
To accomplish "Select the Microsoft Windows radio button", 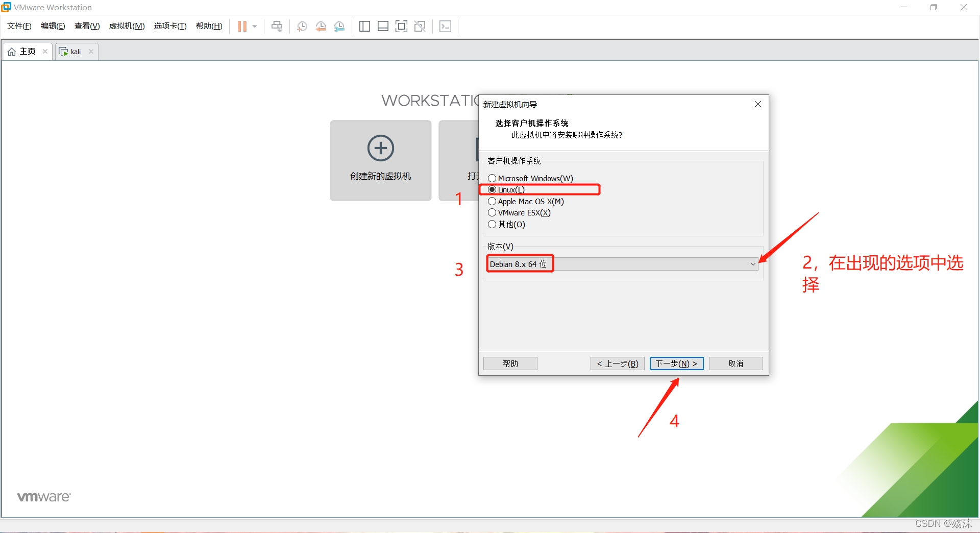I will coord(492,178).
